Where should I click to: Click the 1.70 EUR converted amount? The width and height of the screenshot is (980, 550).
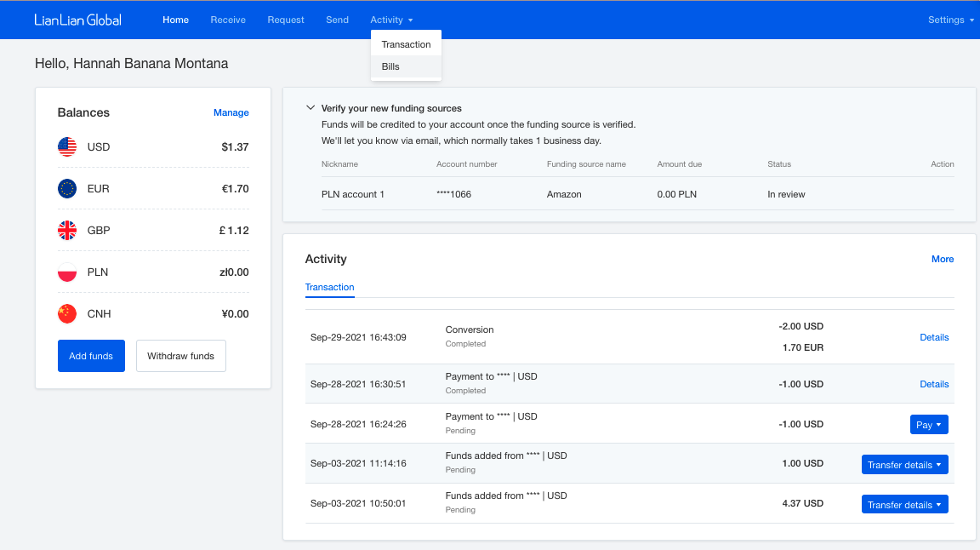point(802,347)
